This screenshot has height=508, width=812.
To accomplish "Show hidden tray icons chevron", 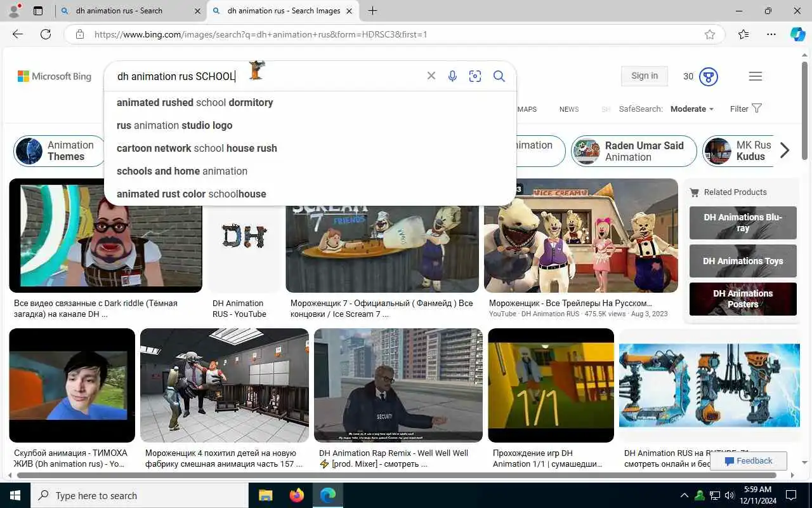I will [684, 495].
